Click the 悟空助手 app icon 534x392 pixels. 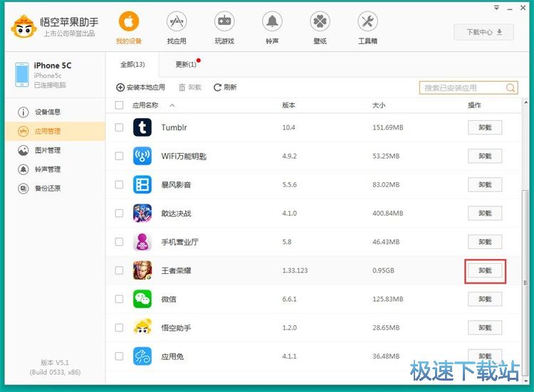[x=142, y=328]
